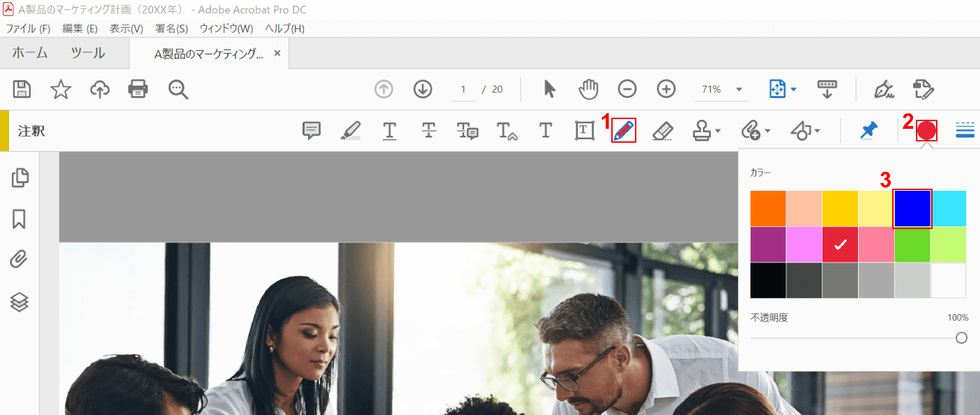
Task: Click the opacity slider handle
Action: pos(961,338)
